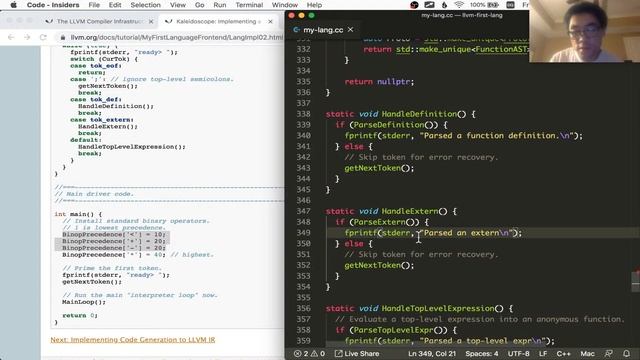640x360 pixels.
Task: Go back in the browser
Action: 11,37
